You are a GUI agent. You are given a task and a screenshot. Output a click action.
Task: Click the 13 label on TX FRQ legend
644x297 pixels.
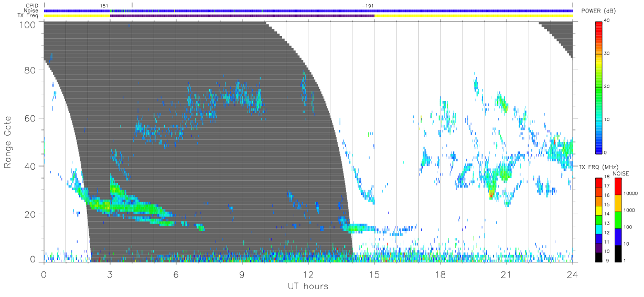(x=606, y=223)
